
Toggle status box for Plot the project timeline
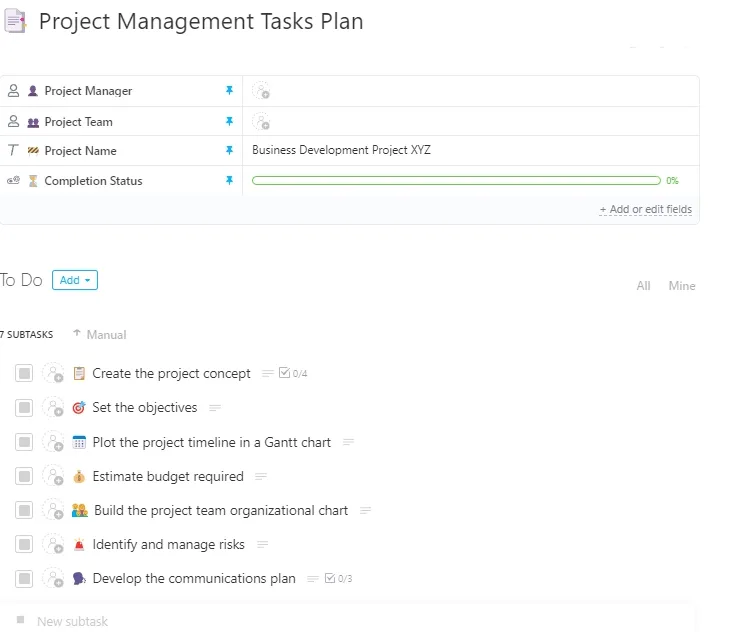(x=24, y=442)
